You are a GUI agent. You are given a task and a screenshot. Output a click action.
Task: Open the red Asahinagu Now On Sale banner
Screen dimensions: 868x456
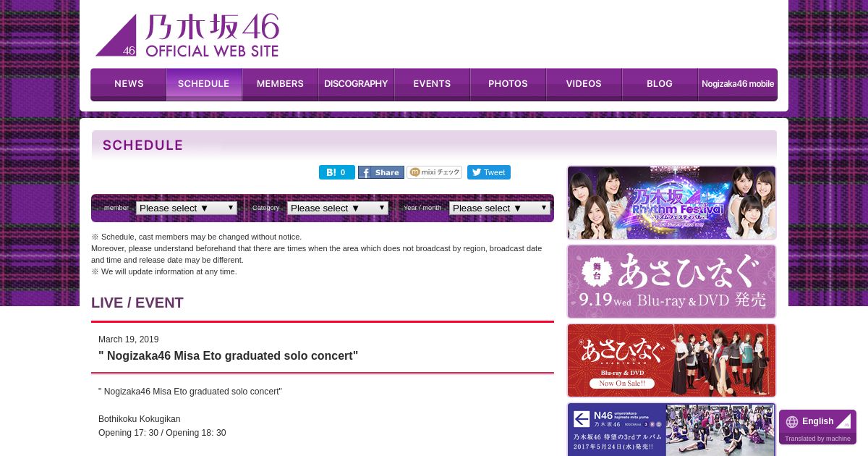[x=672, y=360]
